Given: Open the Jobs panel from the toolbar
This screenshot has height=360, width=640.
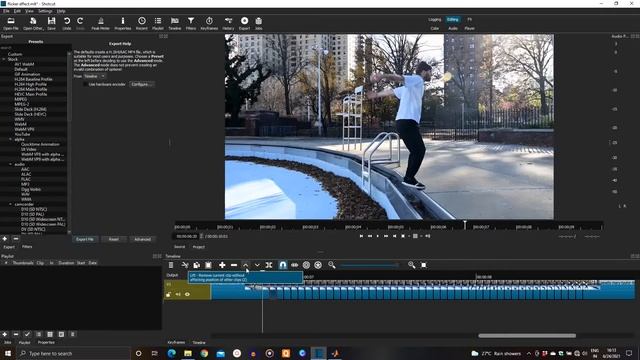Looking at the screenshot, I should 259,23.
